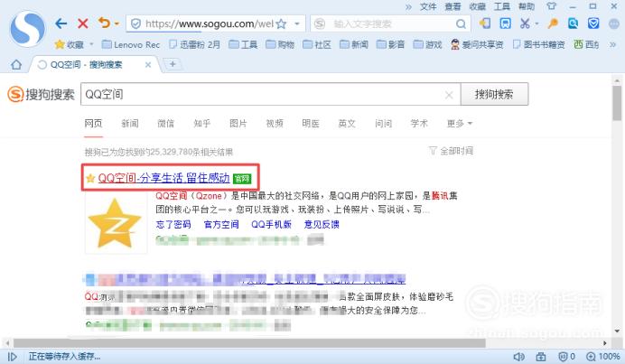This screenshot has height=364, width=625.
Task: Click the 收藏 star favorites button
Action: [x=70, y=44]
